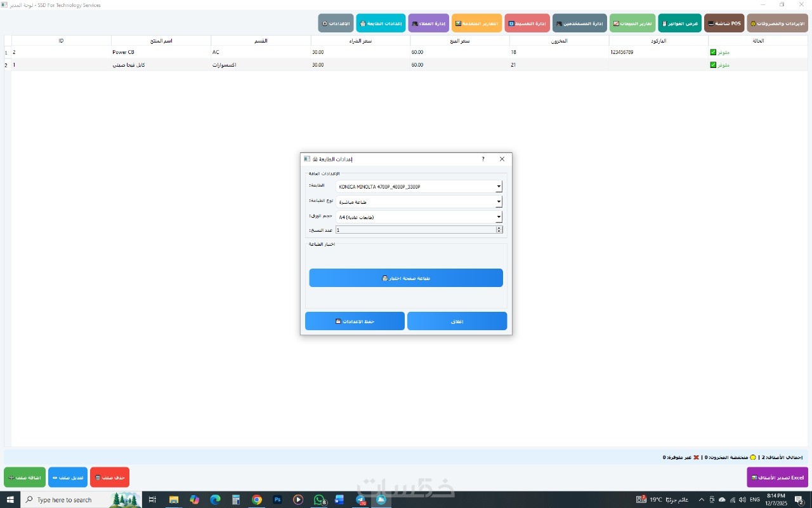
Task: Click the green إضافة صنف (add item) button
Action: 25,478
